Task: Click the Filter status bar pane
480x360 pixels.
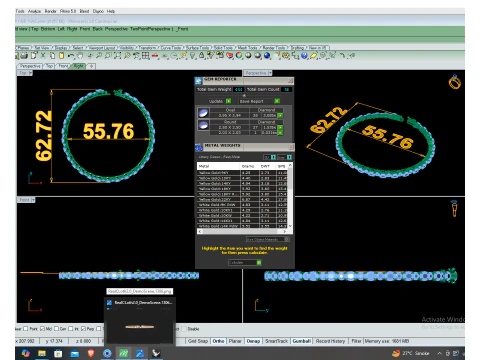Action: coord(356,341)
